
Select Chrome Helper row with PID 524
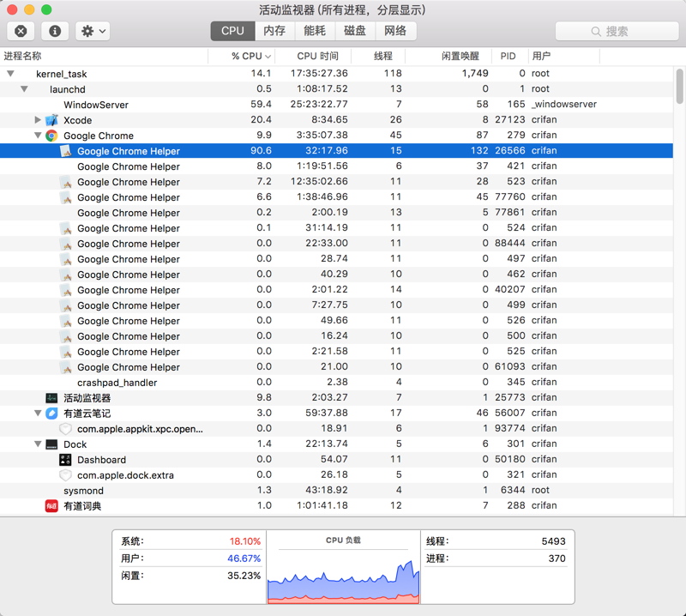pos(336,228)
